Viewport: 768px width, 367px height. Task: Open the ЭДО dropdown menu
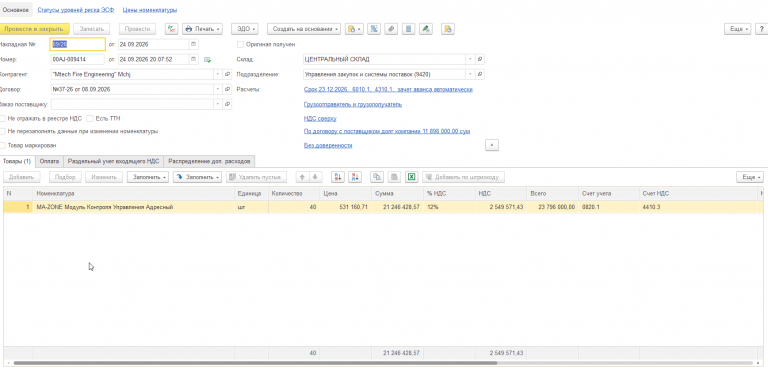pos(244,29)
